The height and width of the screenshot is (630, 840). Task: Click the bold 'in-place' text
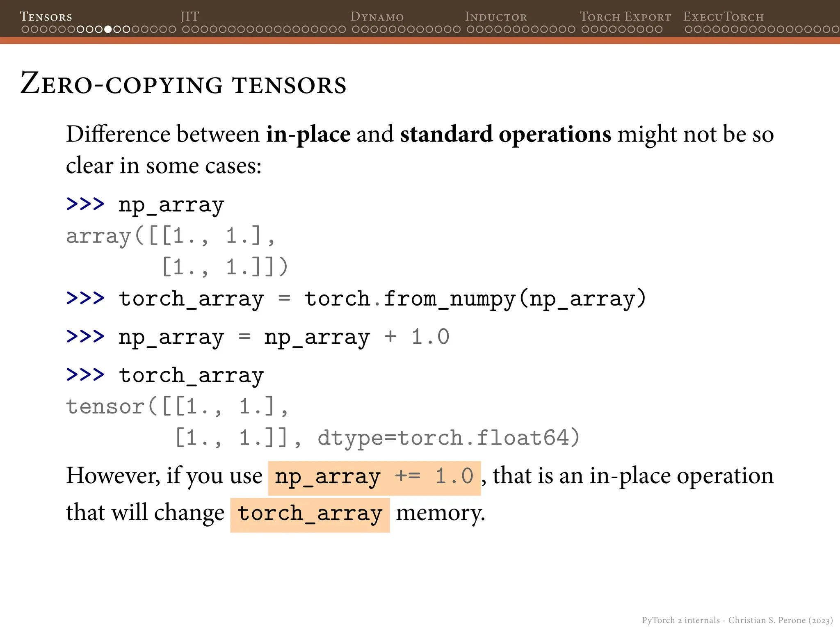[308, 135]
